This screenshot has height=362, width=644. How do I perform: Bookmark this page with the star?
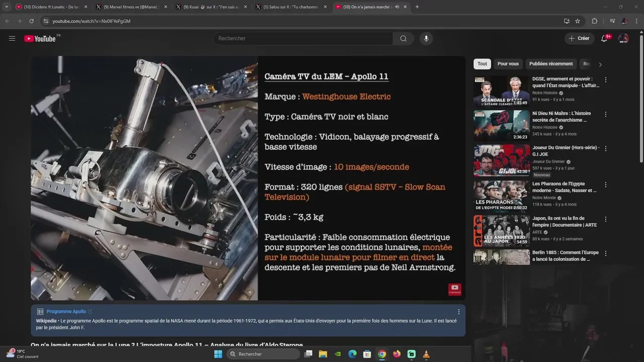[x=578, y=21]
